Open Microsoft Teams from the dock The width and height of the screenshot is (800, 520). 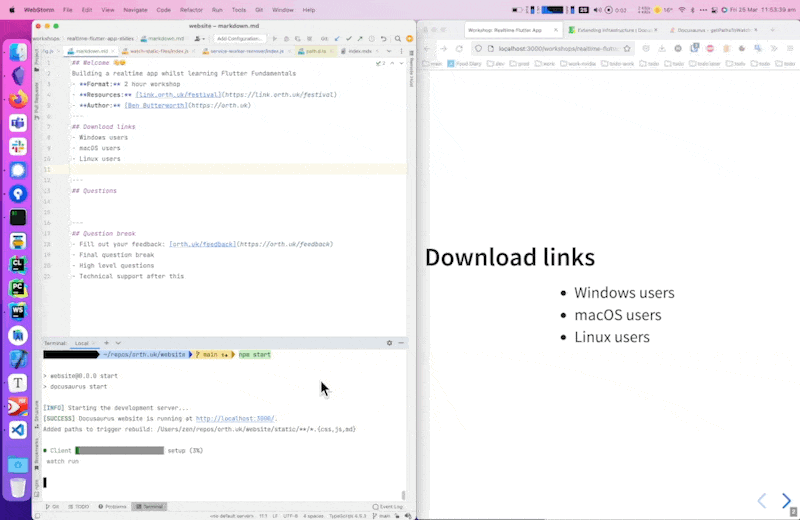(18, 123)
